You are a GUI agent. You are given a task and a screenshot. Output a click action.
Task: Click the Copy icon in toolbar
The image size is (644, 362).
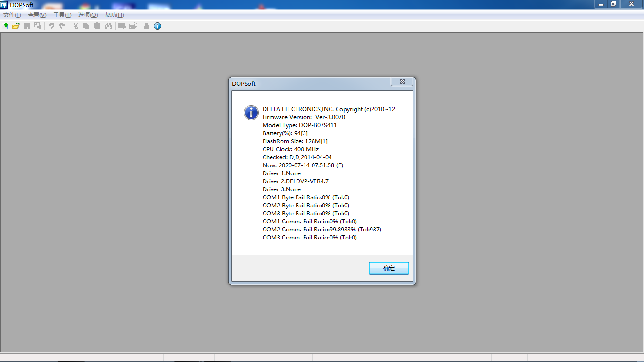click(86, 26)
